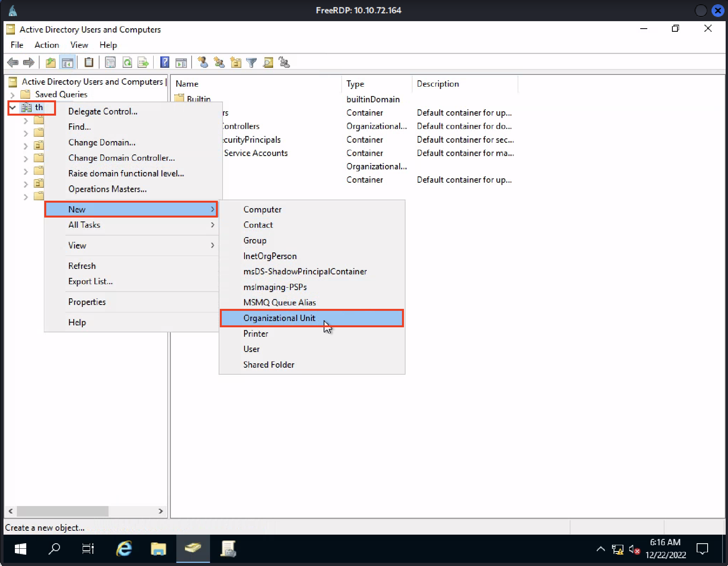This screenshot has height=566, width=728.
Task: Click the muted volume tray icon
Action: coord(634,550)
